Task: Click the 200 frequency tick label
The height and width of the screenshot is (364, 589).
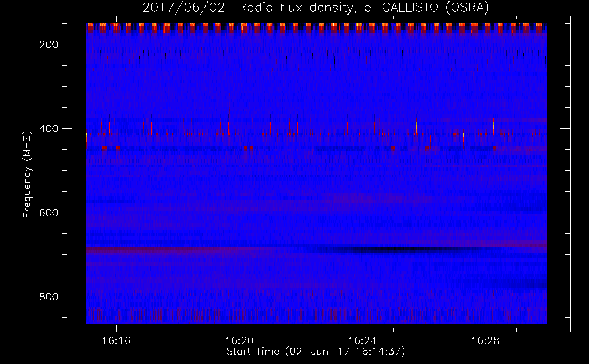Action: click(48, 44)
